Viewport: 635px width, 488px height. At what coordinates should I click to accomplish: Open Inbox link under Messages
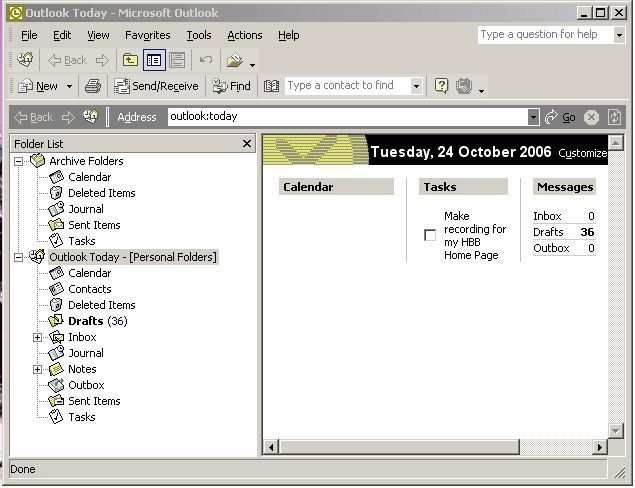(547, 216)
